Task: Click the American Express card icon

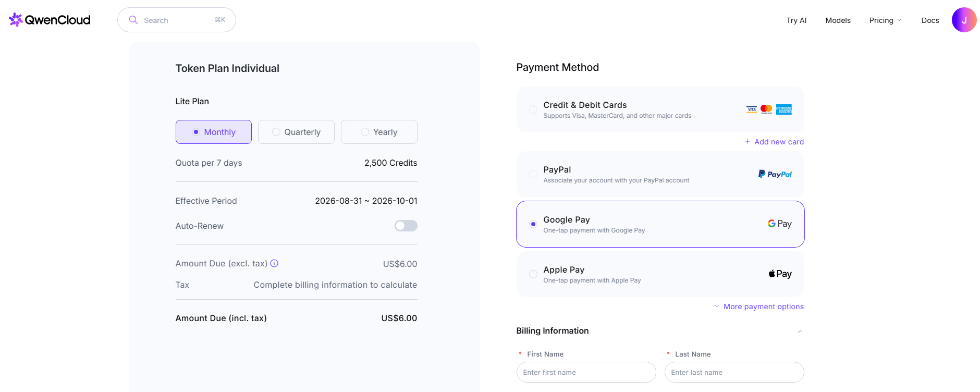Action: click(783, 109)
